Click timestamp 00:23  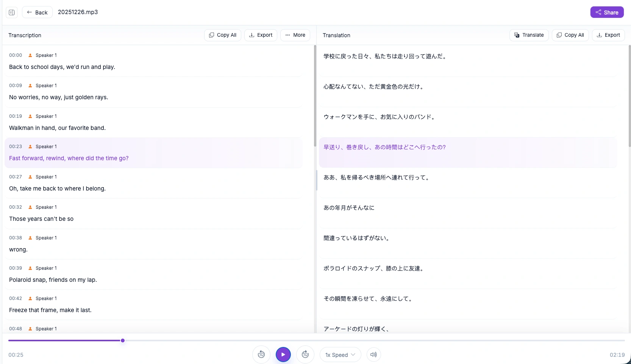tap(16, 147)
